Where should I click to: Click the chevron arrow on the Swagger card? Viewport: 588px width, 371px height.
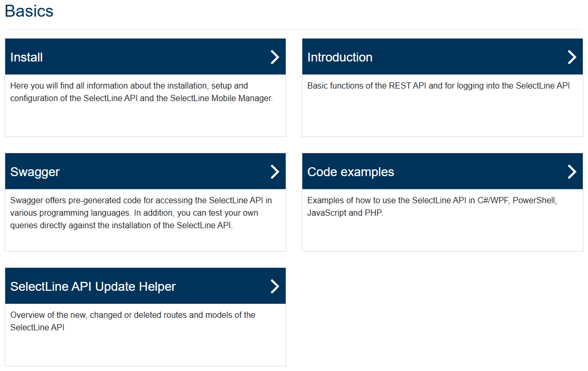pyautogui.click(x=275, y=171)
